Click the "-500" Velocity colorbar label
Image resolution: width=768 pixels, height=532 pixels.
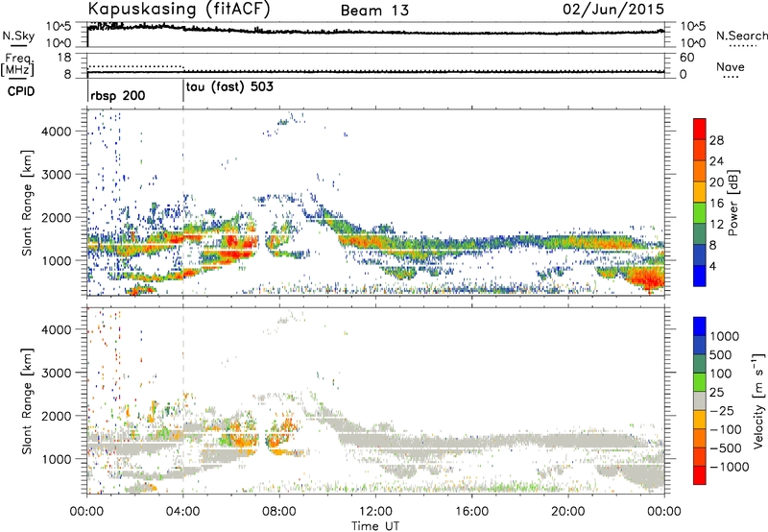pyautogui.click(x=726, y=447)
